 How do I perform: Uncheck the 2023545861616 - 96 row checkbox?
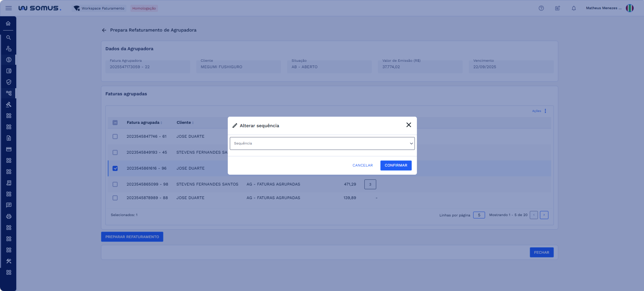115,168
